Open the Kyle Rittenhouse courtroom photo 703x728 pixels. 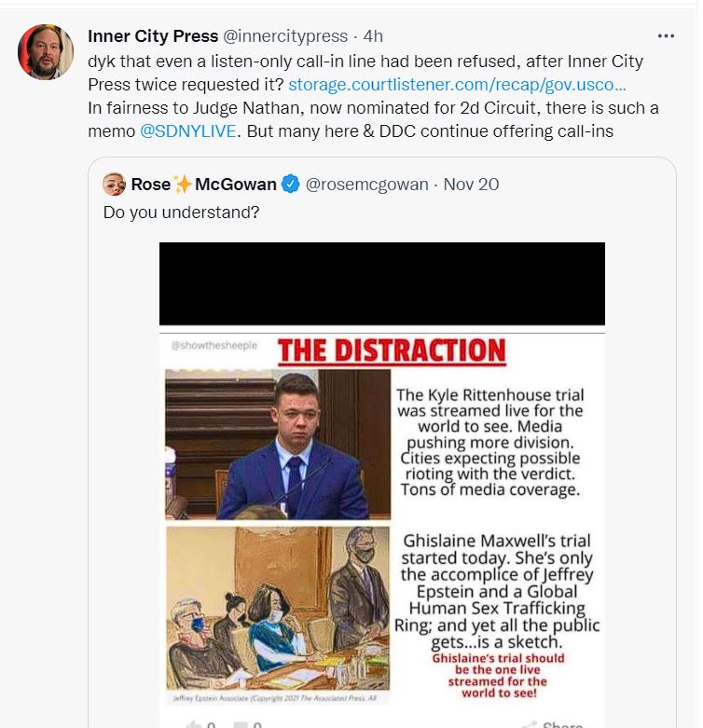(x=278, y=445)
